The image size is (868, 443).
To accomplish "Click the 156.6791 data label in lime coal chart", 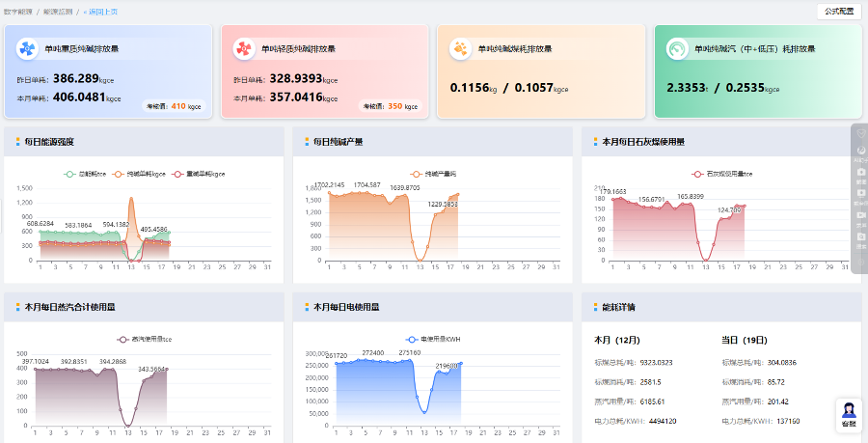I will pos(652,200).
